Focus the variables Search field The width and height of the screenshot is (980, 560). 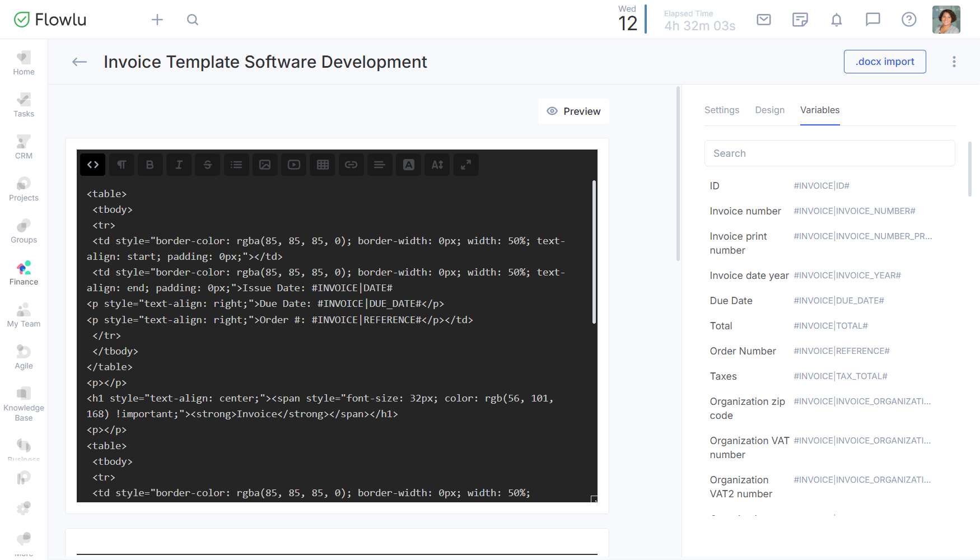coord(829,153)
